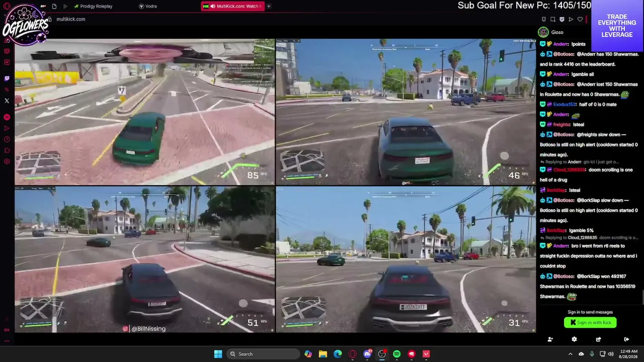
Task: Open the clock showing 12:49 AM
Action: tap(629, 354)
